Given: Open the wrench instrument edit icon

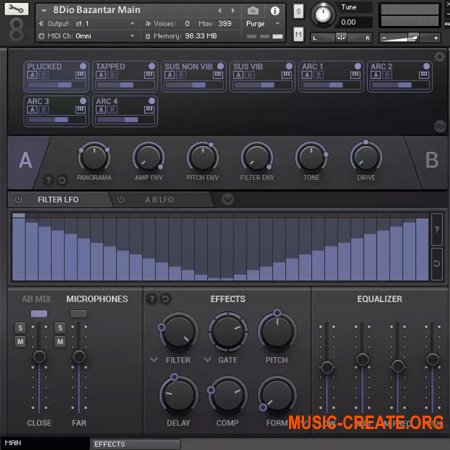Looking at the screenshot, I should (x=16, y=9).
